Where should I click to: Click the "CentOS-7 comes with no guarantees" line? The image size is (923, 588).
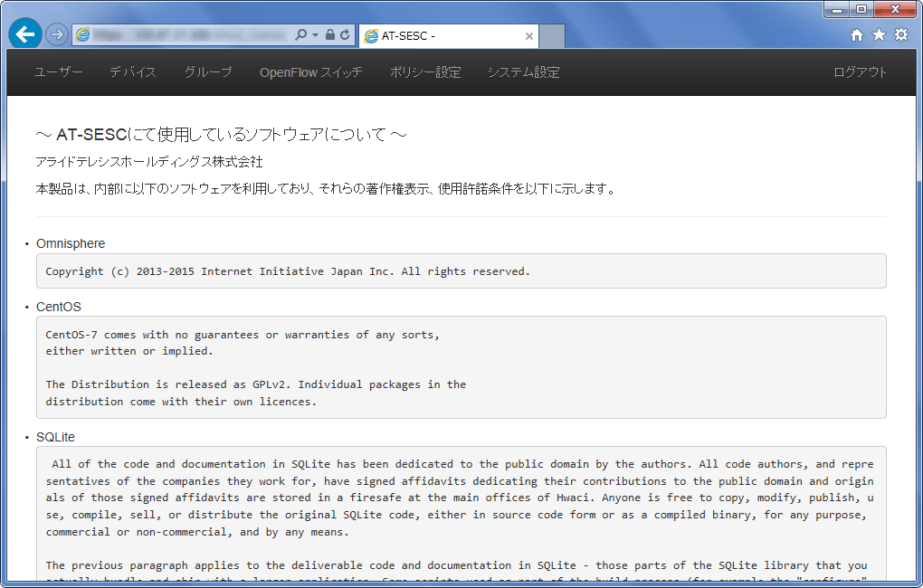[x=243, y=335]
